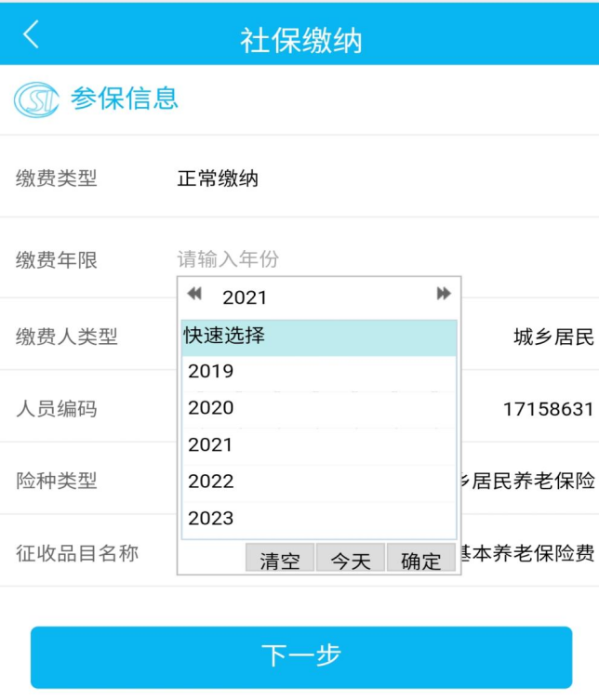Tap the back arrow in header
599x700 pixels.
click(31, 33)
